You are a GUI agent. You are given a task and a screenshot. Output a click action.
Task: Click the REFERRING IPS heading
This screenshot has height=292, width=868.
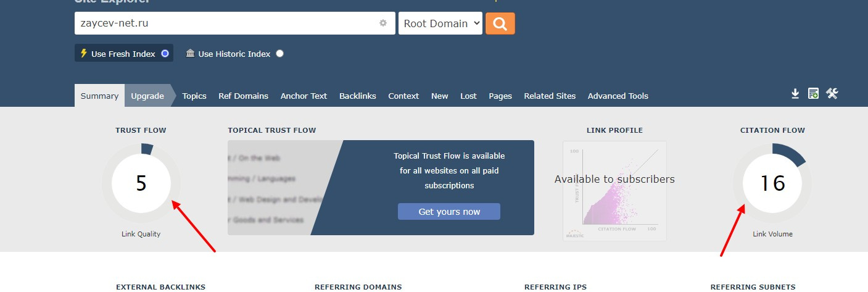[x=555, y=287]
